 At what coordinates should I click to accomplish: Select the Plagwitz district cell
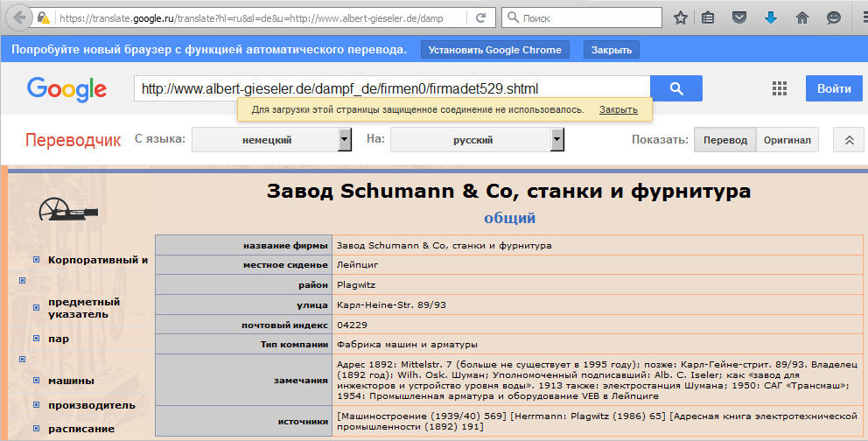598,285
